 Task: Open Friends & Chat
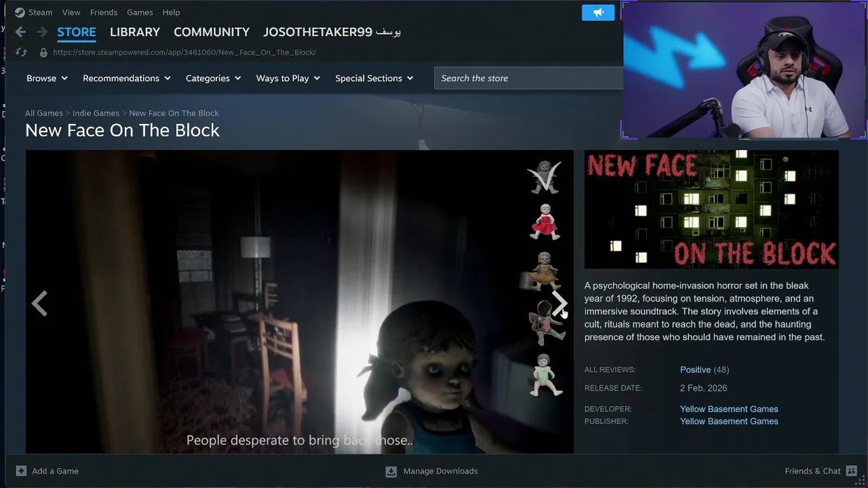[821, 471]
